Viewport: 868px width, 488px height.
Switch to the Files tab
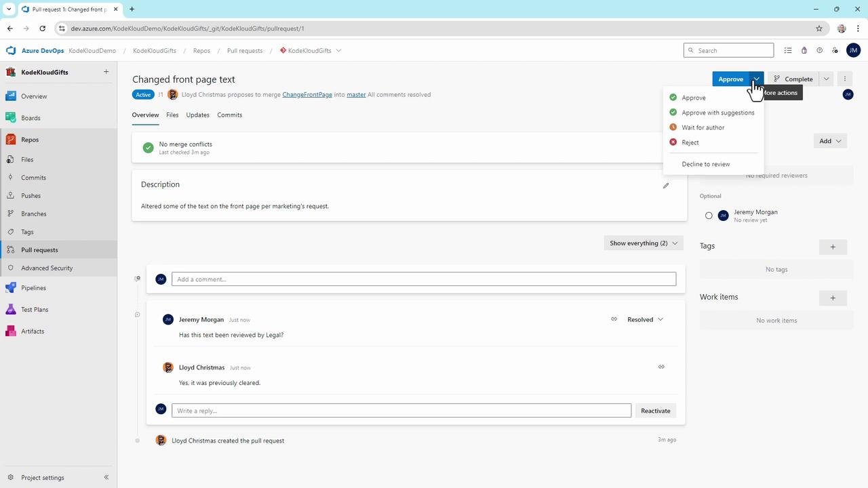(x=172, y=115)
